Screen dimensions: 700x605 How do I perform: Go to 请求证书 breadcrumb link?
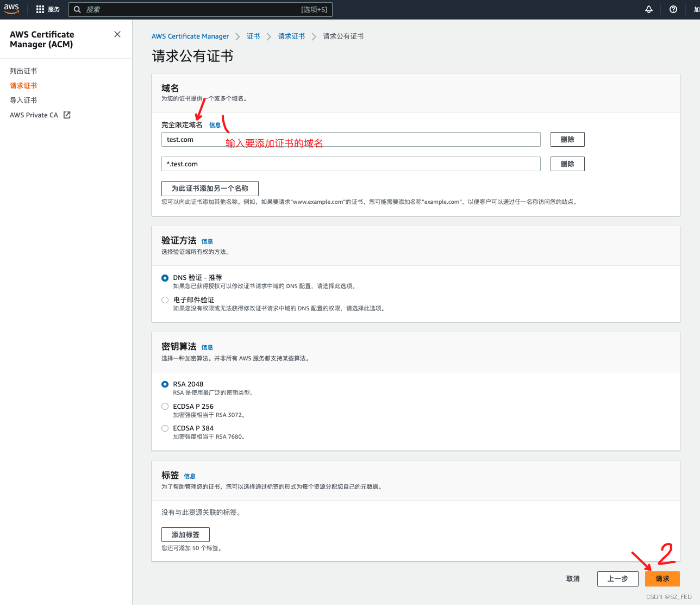coord(291,36)
